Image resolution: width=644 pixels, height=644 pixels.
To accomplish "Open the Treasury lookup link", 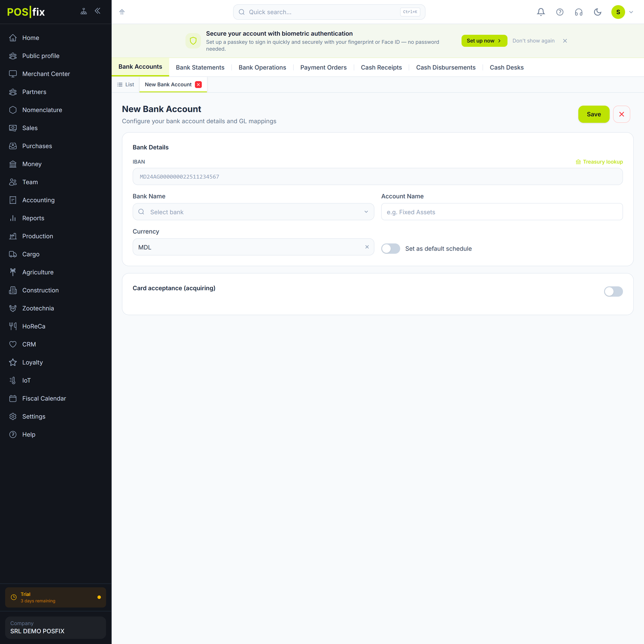I will click(x=599, y=162).
